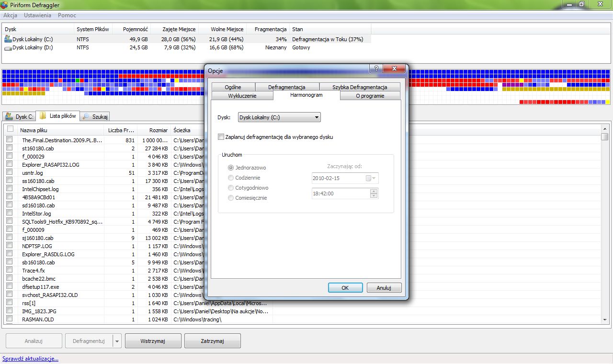Check the box for IntelChipset.log
This screenshot has height=364, width=613.
pos(9,189)
